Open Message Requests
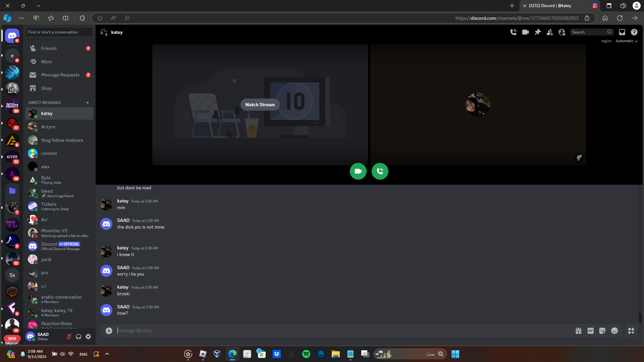Image resolution: width=644 pixels, height=362 pixels. [59, 75]
